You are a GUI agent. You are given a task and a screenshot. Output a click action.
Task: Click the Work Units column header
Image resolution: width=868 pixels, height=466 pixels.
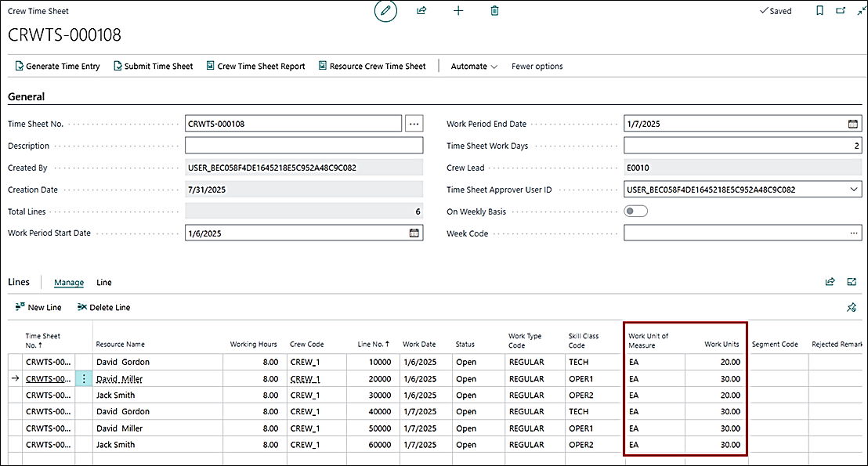[722, 345]
